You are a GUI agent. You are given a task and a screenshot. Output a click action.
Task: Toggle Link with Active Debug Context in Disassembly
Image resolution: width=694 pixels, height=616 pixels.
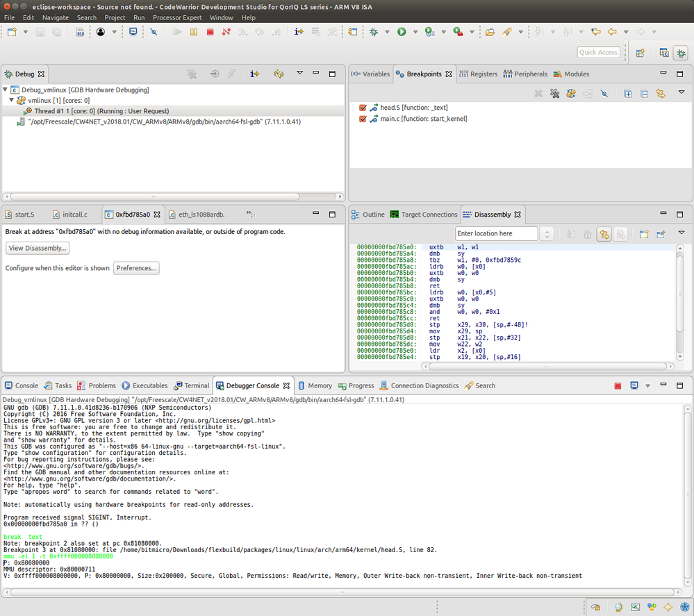pyautogui.click(x=604, y=234)
